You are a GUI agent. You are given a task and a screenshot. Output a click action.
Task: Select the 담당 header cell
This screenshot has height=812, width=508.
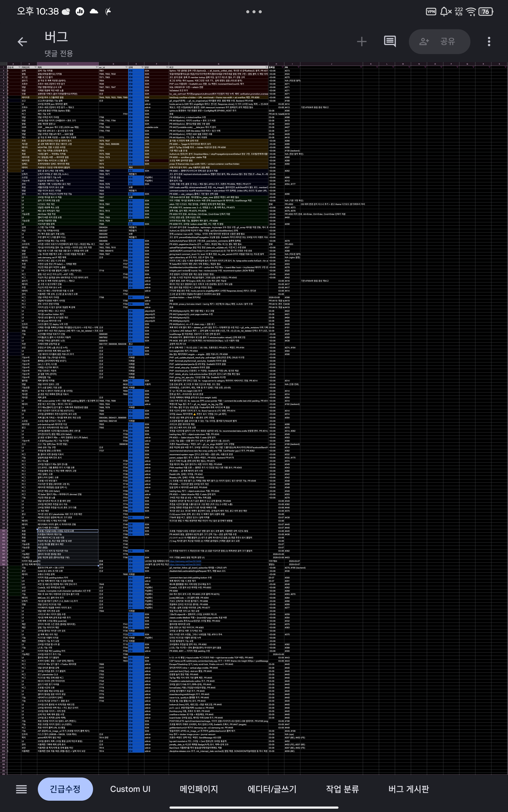coord(156,68)
